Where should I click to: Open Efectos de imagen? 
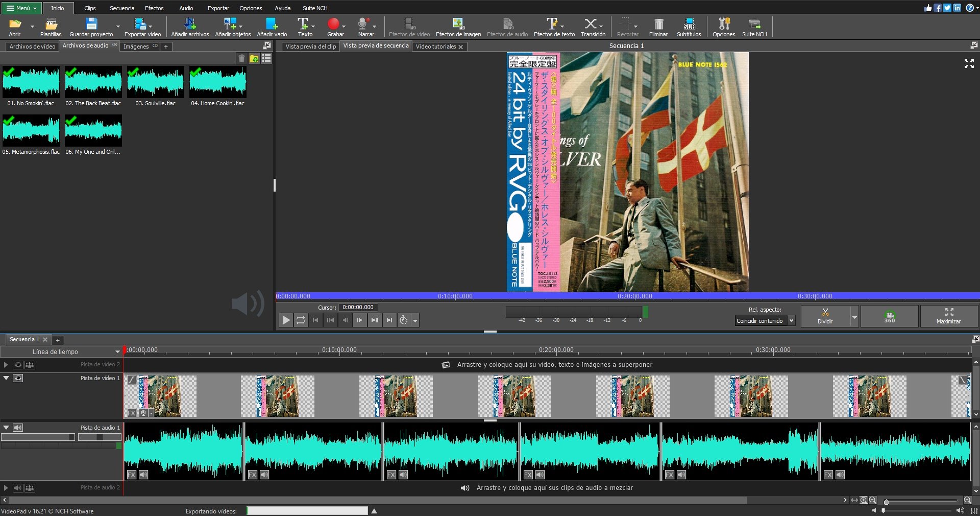[458, 27]
